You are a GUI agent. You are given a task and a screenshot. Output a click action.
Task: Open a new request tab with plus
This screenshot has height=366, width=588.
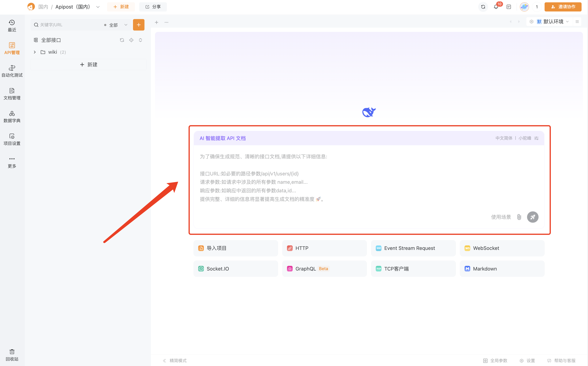tap(157, 22)
